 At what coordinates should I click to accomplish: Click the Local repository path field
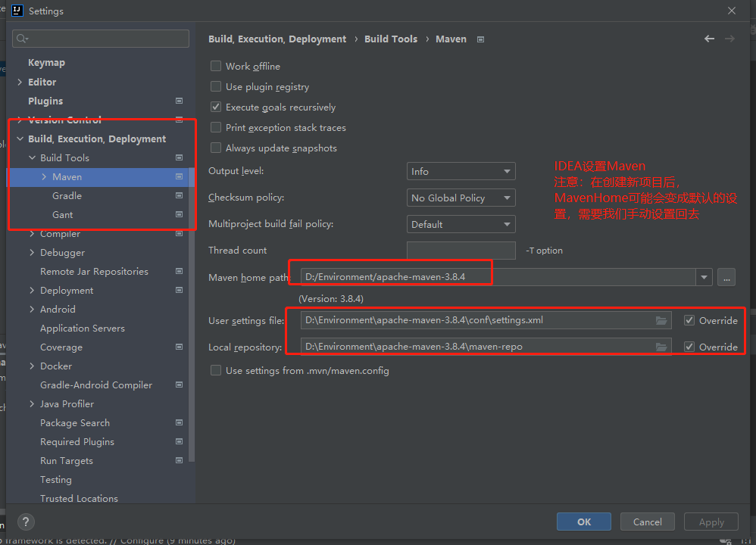point(486,347)
